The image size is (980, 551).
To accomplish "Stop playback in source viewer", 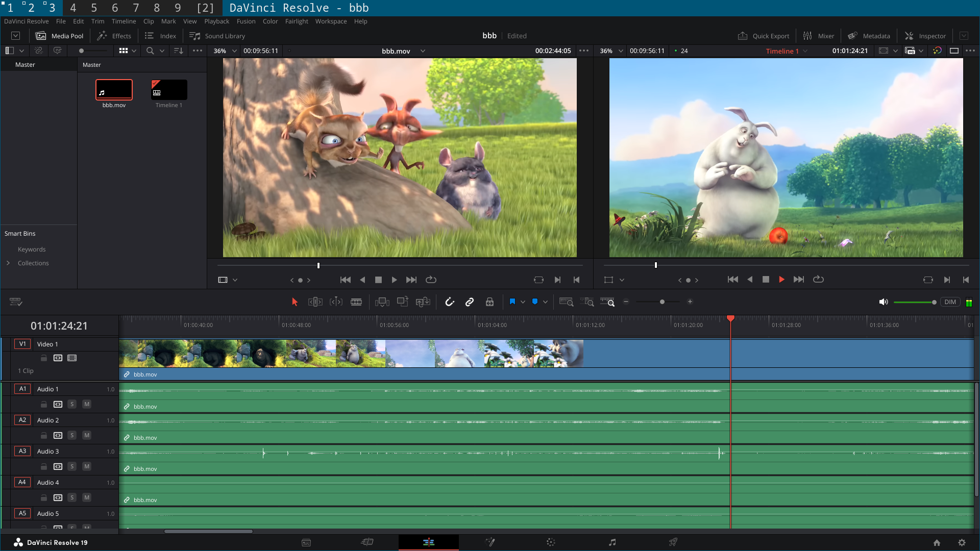I will pos(378,280).
